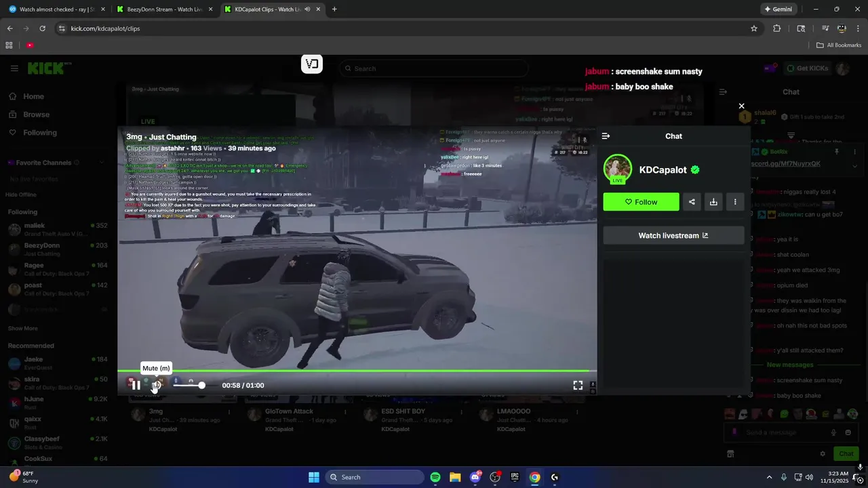Click the KDCapalot channel name
868x488 pixels.
[x=663, y=169]
